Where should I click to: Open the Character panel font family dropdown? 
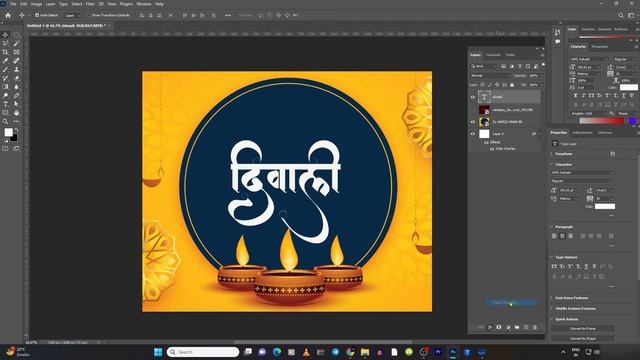(589, 59)
